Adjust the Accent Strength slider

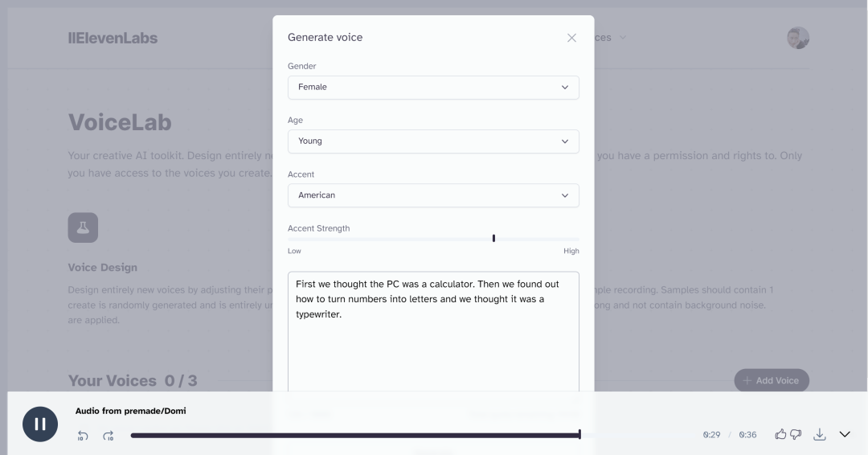point(493,238)
